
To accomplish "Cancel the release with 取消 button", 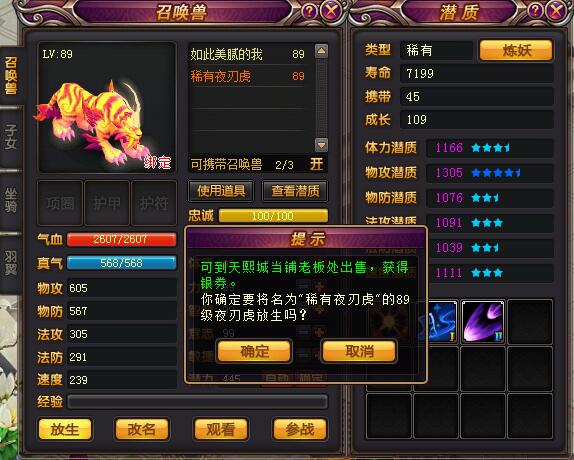I will click(359, 351).
